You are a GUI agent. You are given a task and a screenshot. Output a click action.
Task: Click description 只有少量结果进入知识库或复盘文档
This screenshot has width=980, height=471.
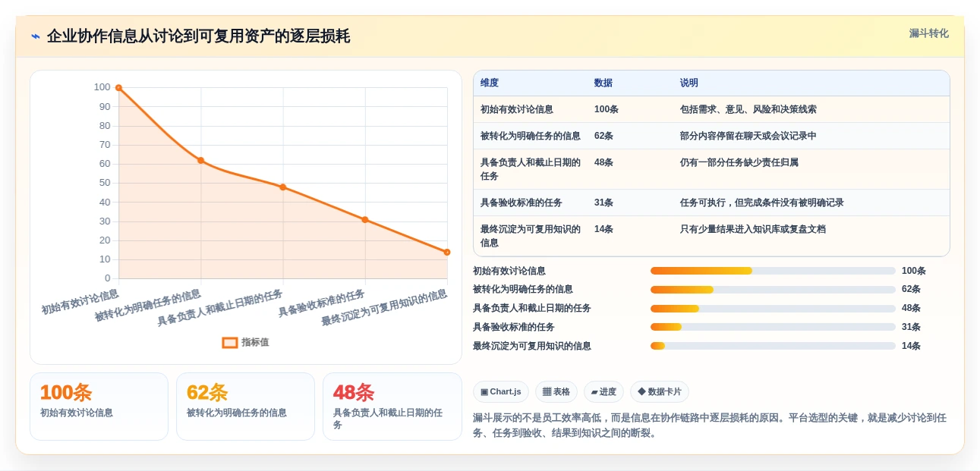click(x=753, y=229)
